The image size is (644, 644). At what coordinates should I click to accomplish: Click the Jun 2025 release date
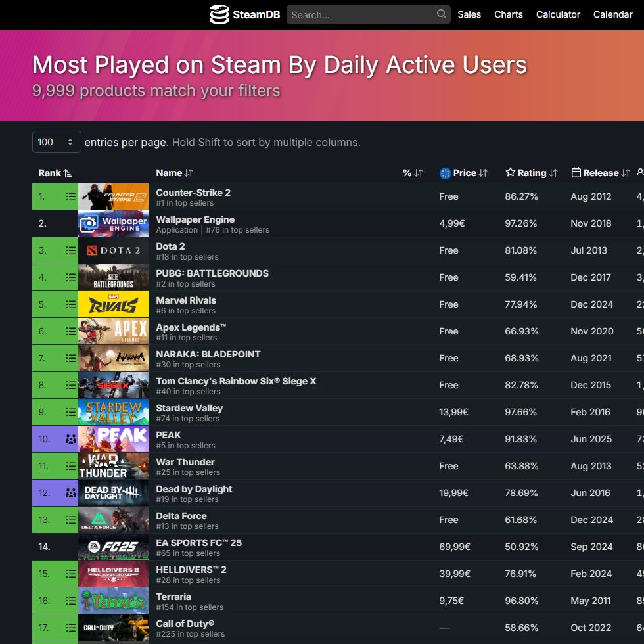[591, 439]
